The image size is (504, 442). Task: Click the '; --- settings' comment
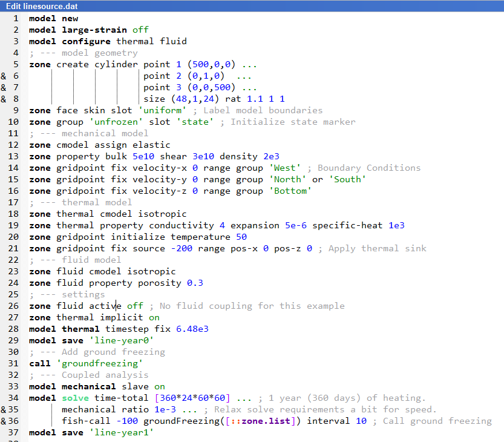67,295
